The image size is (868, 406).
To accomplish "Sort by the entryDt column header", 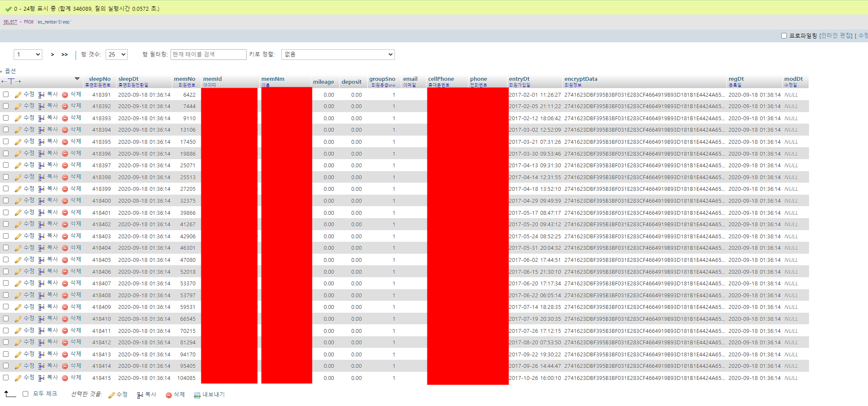I will (519, 79).
